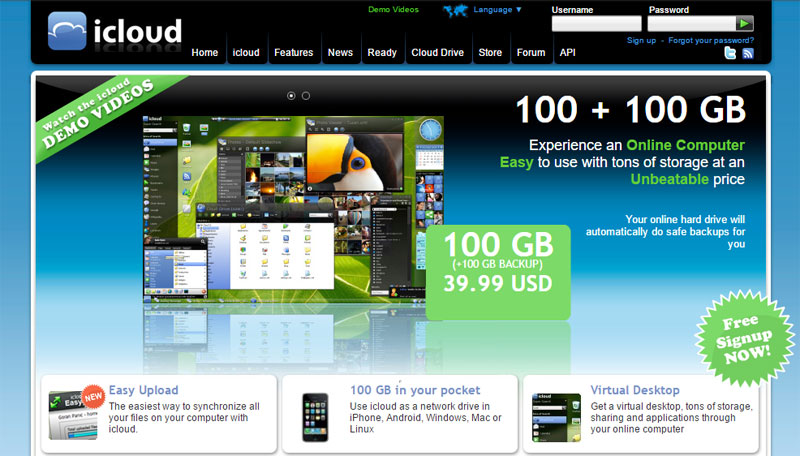800x456 pixels.
Task: Focus the Password input field
Action: pyautogui.click(x=691, y=23)
